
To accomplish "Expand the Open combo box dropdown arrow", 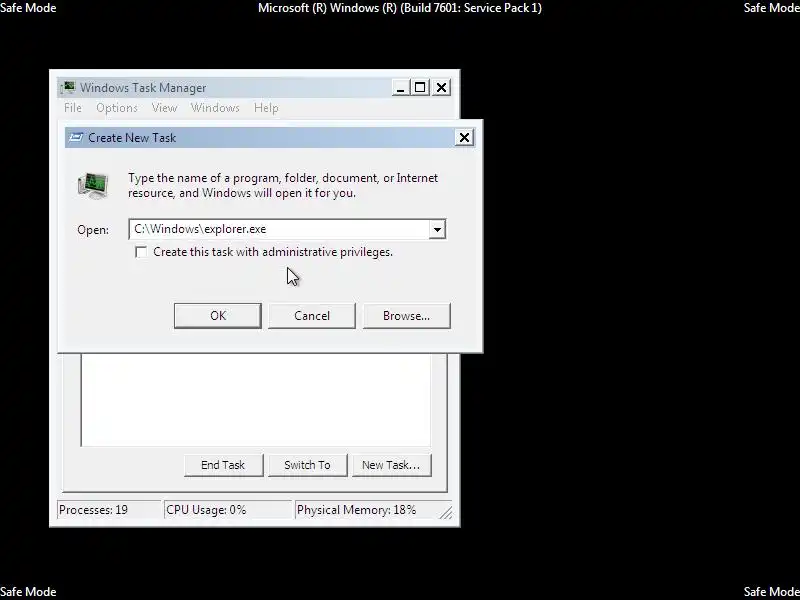I will pyautogui.click(x=437, y=229).
